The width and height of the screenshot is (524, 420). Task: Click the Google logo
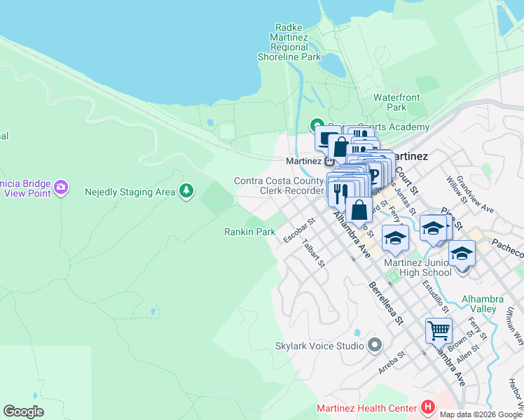click(x=24, y=412)
